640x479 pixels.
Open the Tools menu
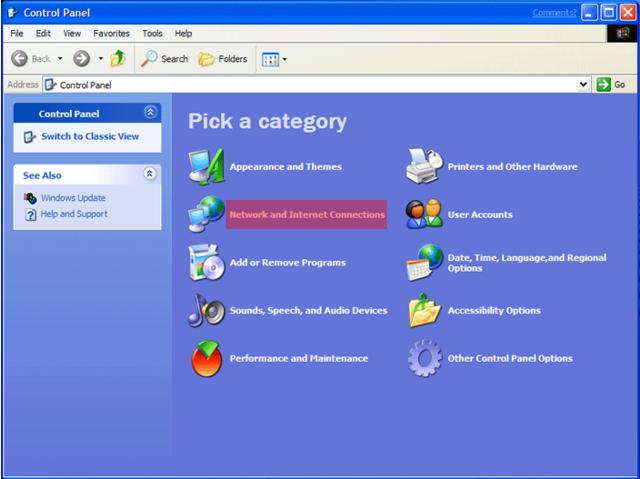point(152,33)
